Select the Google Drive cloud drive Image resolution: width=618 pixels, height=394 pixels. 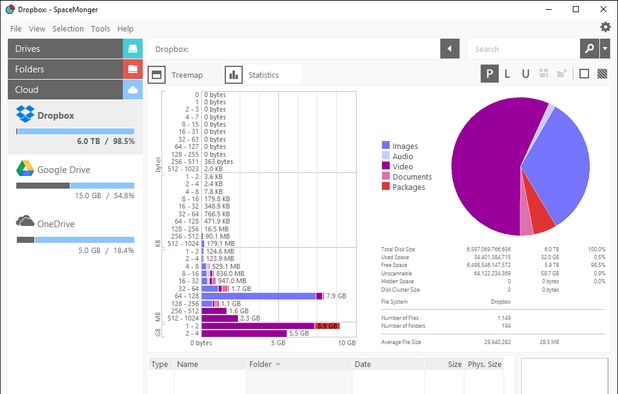pyautogui.click(x=75, y=179)
